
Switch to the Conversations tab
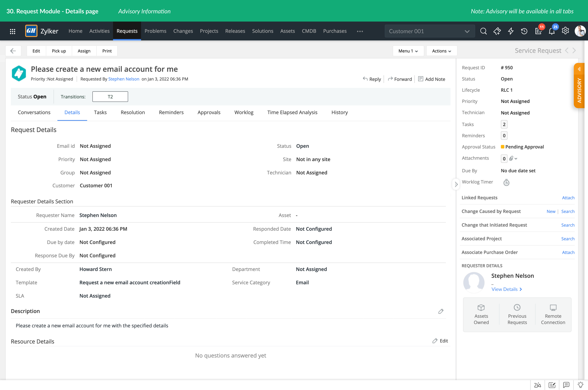click(34, 112)
